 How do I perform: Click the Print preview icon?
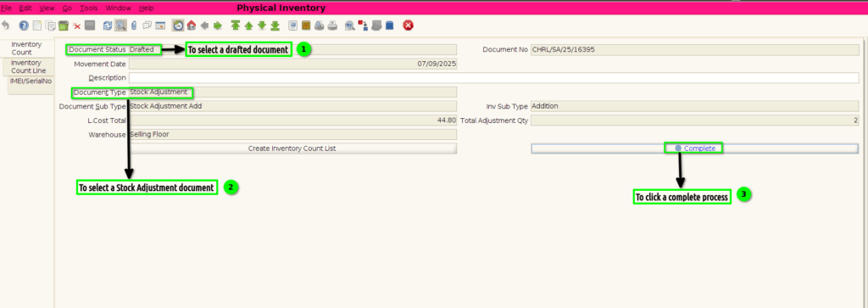(x=319, y=25)
